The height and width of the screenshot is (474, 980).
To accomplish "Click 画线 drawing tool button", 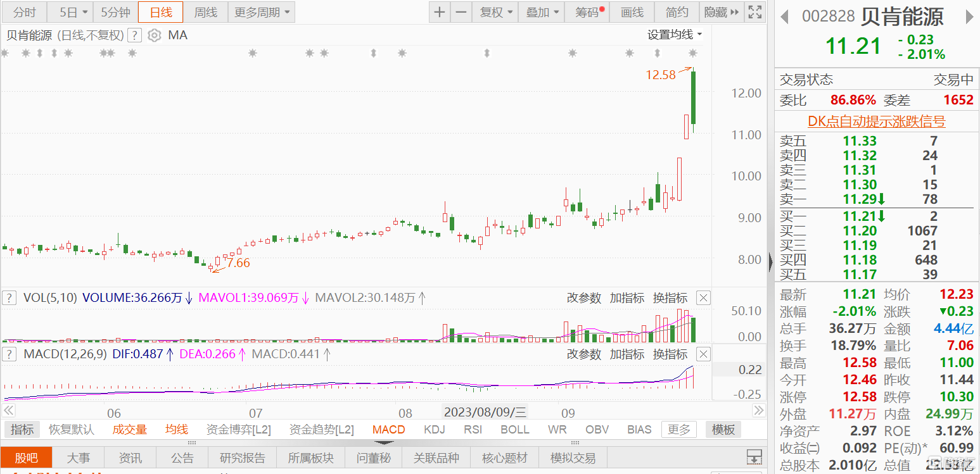I will 632,12.
